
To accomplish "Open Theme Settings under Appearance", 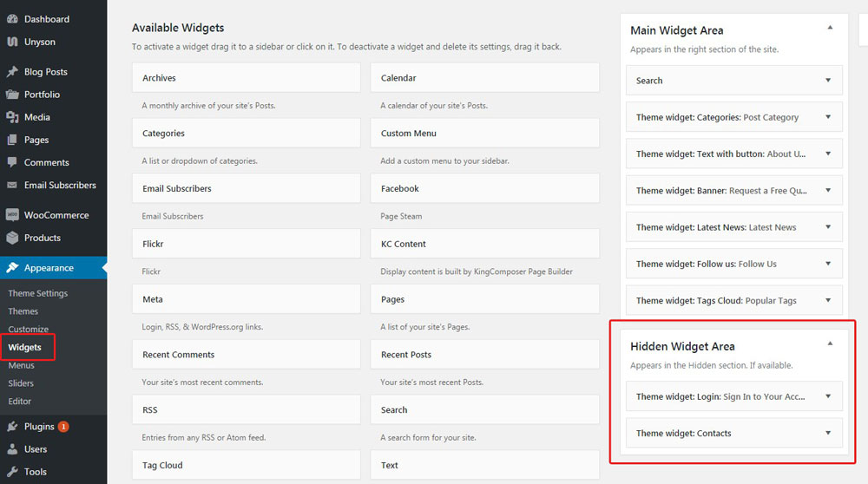I will (x=38, y=293).
